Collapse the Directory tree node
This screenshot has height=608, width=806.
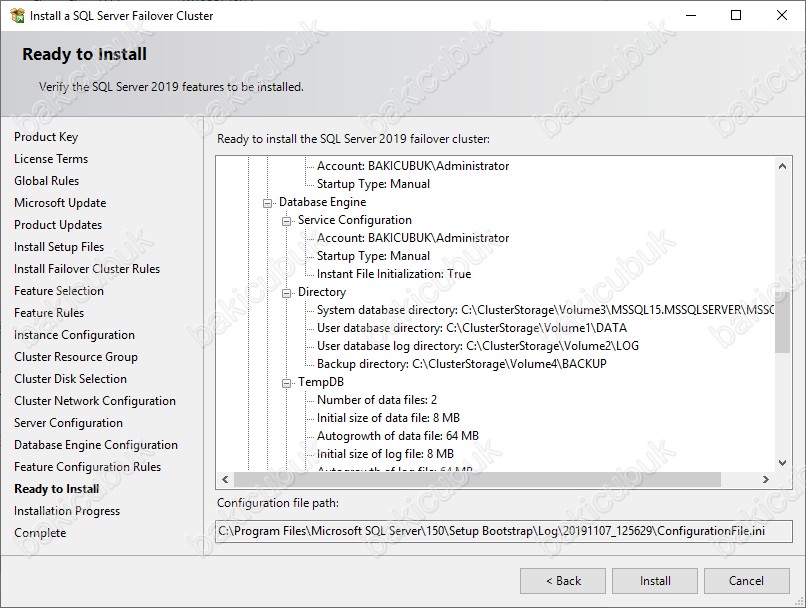coord(286,293)
